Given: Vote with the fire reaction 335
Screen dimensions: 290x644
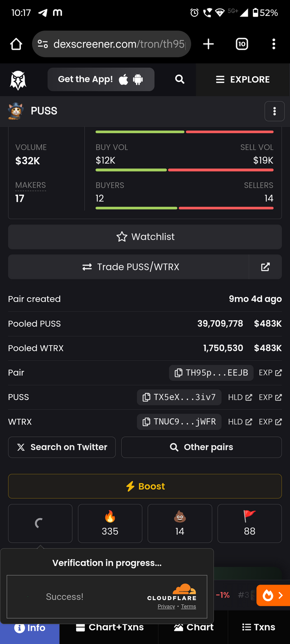Looking at the screenshot, I should click(110, 523).
